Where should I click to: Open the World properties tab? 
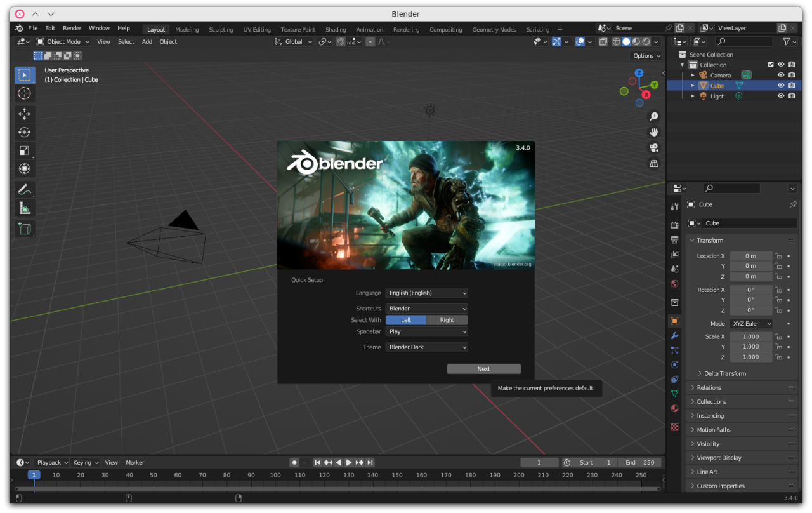point(674,284)
